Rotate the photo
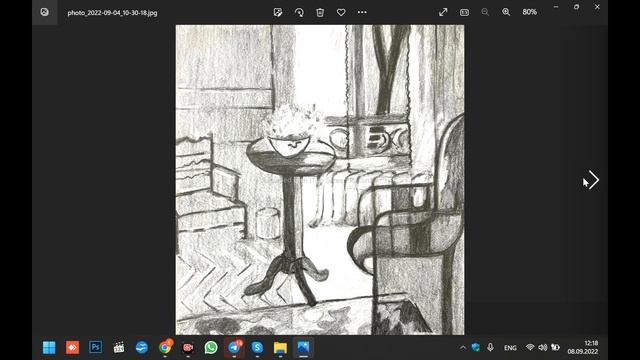The width and height of the screenshot is (640, 360). point(299,12)
